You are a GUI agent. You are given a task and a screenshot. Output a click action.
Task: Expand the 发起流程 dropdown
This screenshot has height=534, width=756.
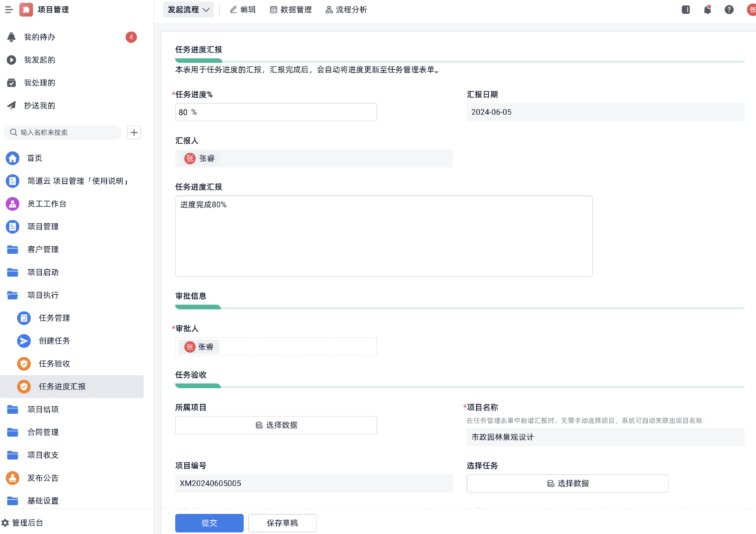188,9
